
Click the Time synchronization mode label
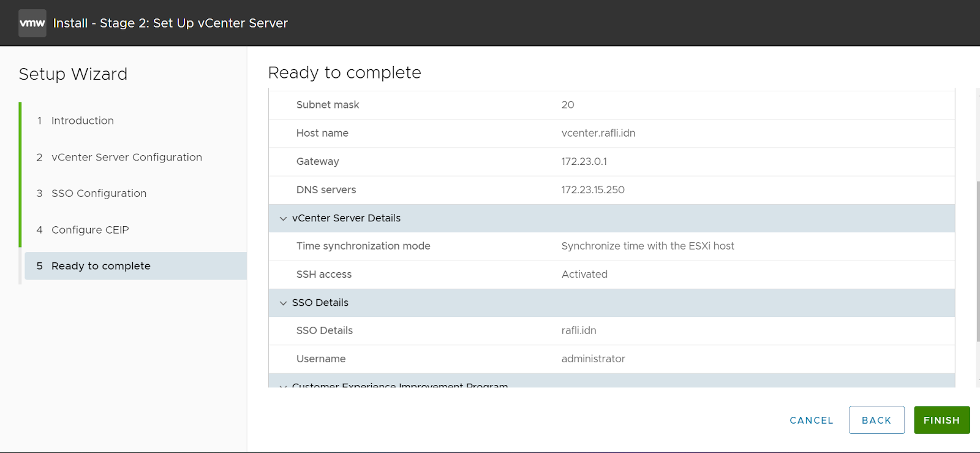(363, 246)
